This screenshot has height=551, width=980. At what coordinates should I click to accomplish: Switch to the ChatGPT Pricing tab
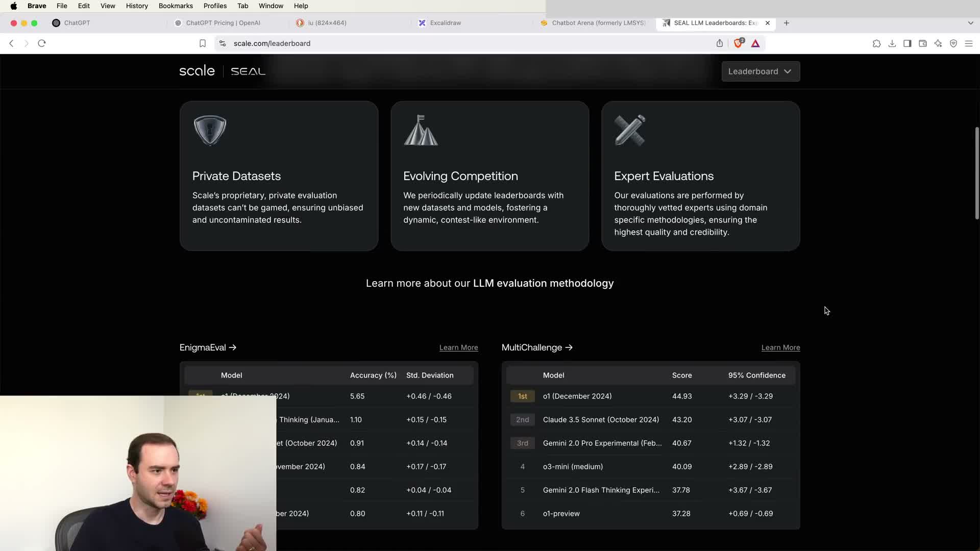[x=223, y=23]
